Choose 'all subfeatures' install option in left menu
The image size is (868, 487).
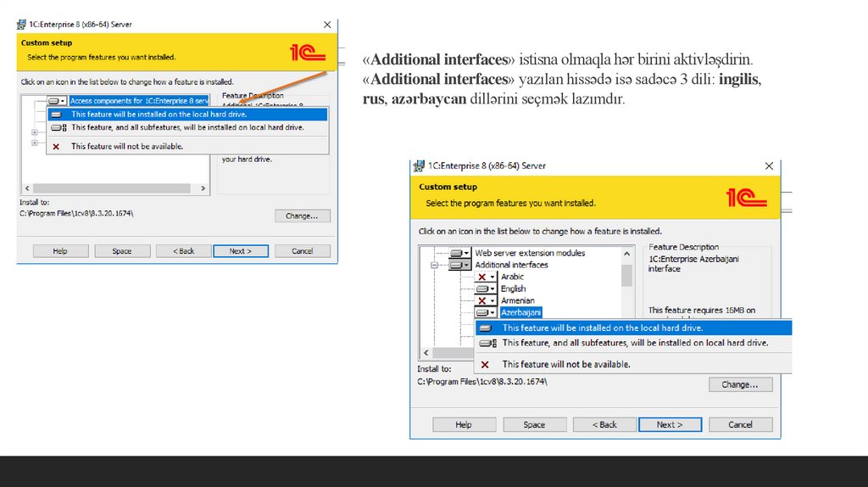(186, 128)
